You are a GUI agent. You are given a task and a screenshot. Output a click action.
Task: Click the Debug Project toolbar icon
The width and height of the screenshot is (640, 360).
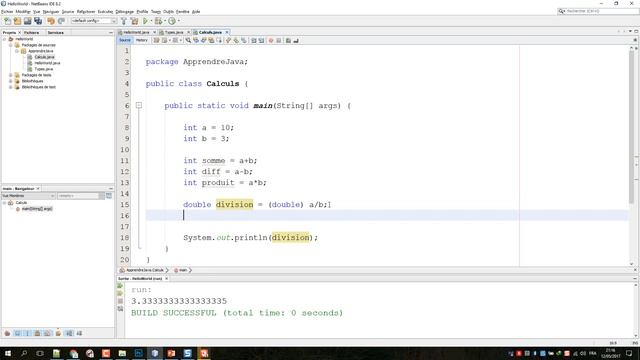(158, 21)
